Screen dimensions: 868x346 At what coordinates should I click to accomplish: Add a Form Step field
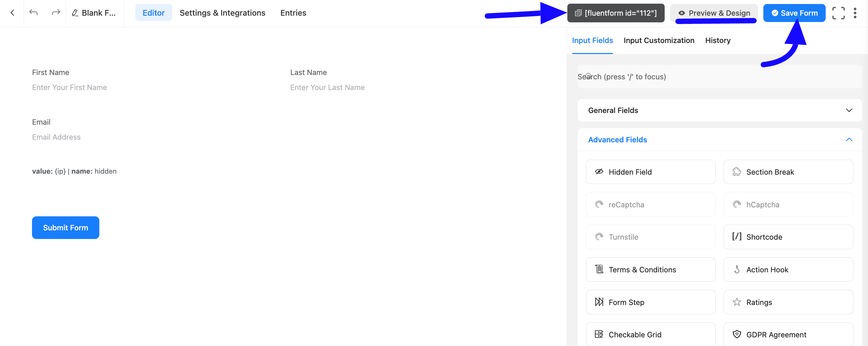click(x=650, y=302)
